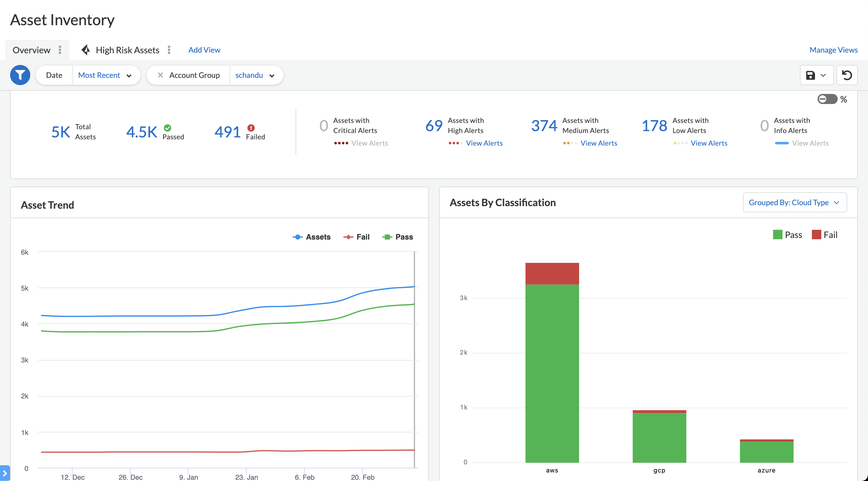
Task: Open the Overview tab options kebab menu
Action: click(60, 50)
